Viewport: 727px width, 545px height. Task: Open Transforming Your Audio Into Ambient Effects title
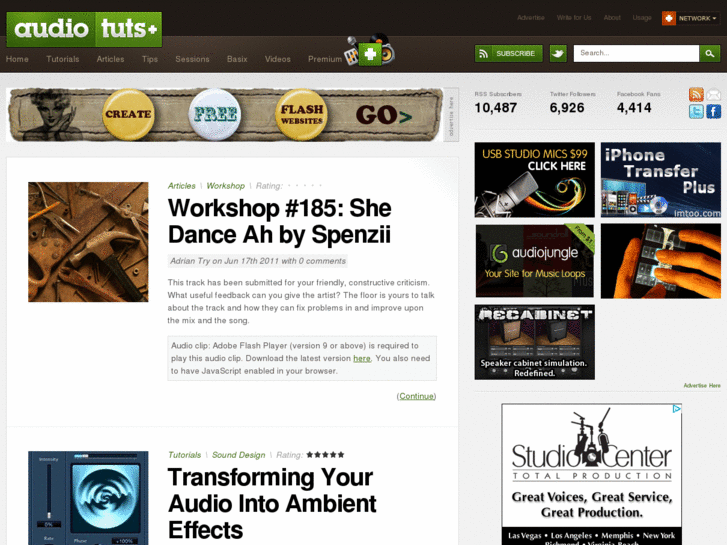click(272, 503)
